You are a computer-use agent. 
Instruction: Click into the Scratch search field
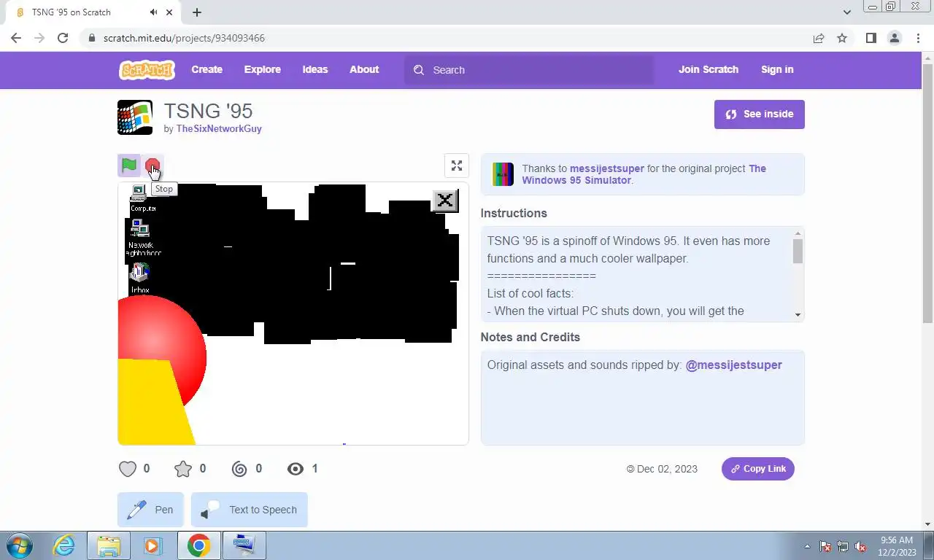[x=530, y=70]
